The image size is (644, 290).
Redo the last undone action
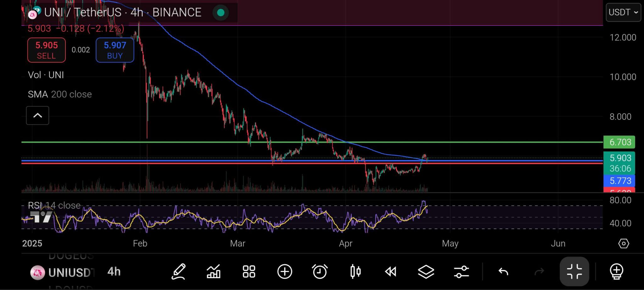click(539, 271)
